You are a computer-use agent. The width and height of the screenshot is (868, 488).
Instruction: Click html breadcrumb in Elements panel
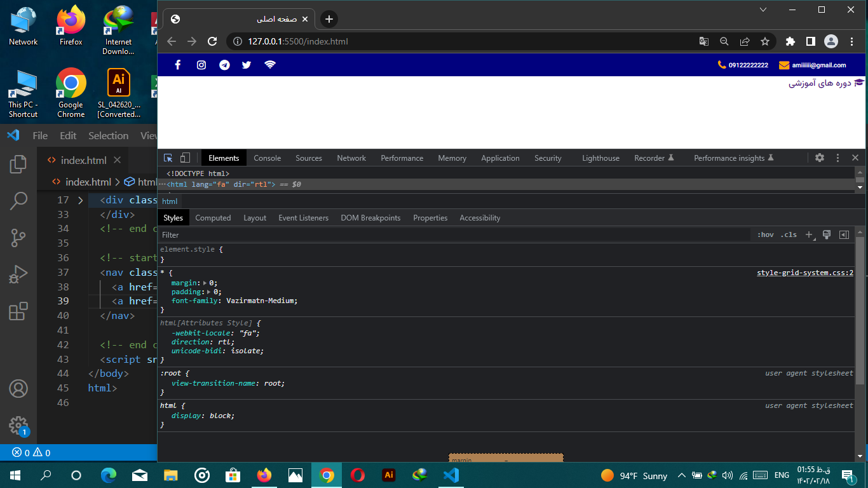click(170, 201)
